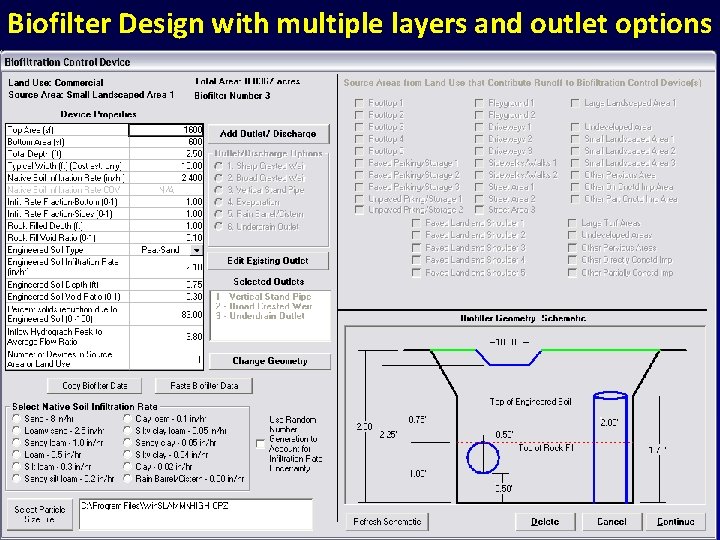The width and height of the screenshot is (720, 540).
Task: Click the Number of Devices value field
Action: pyautogui.click(x=166, y=359)
